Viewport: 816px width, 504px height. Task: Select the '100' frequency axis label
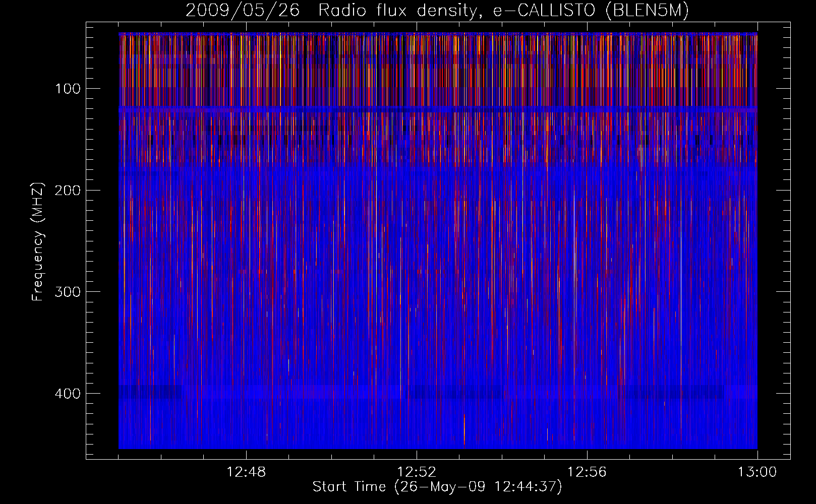(68, 89)
